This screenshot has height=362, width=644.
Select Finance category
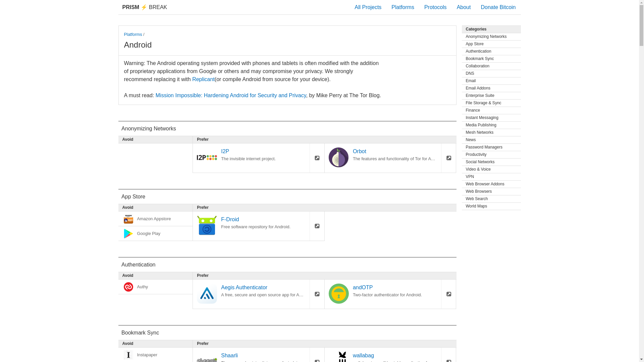click(491, 110)
